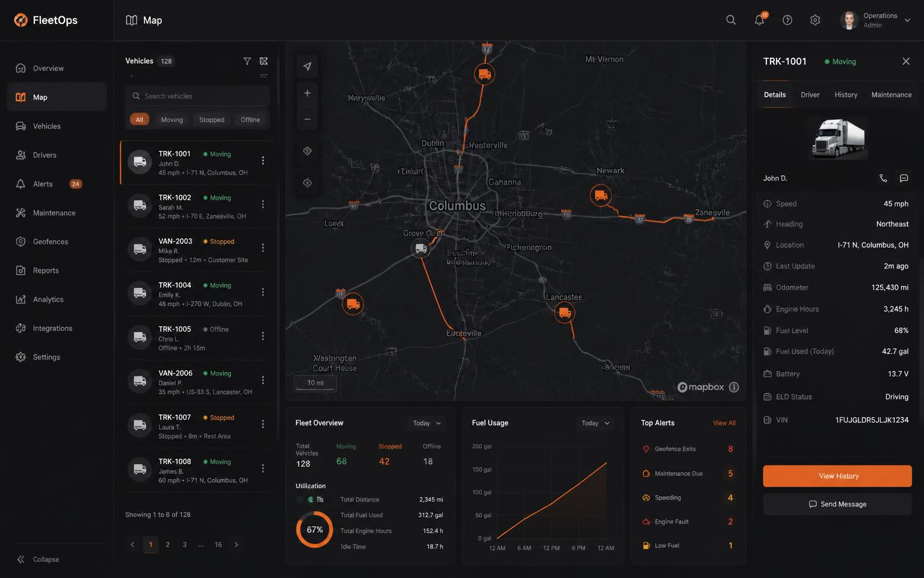Click the FleetOps logo
Image resolution: width=924 pixels, height=578 pixels.
tap(46, 20)
